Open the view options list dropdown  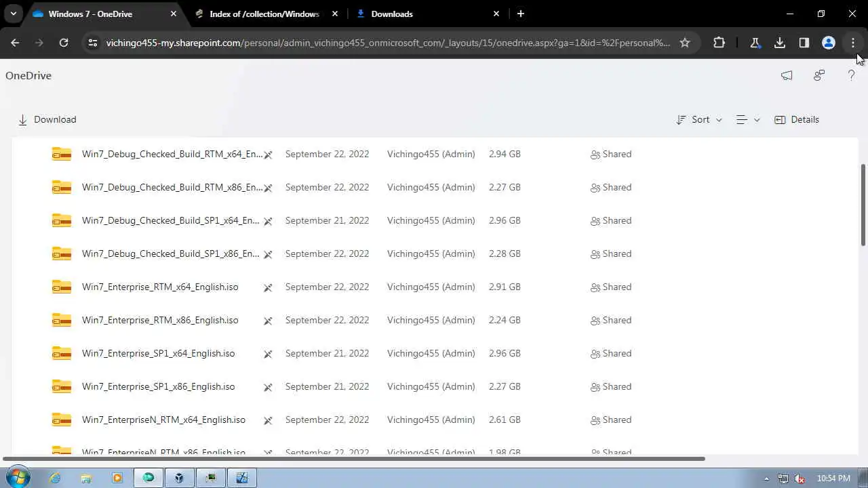[748, 119]
